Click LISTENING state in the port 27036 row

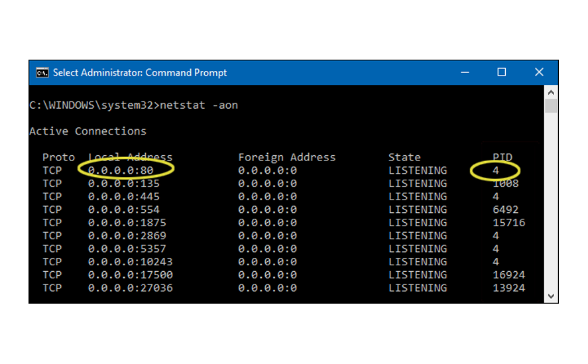click(418, 288)
